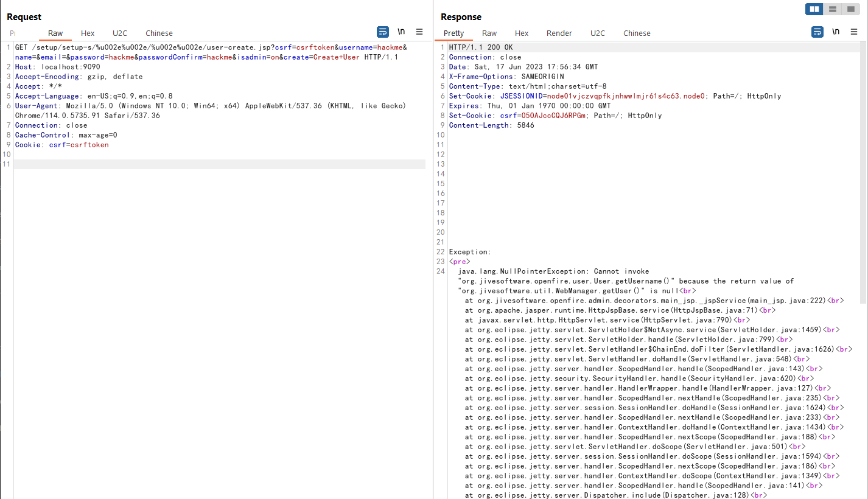Viewport: 868px width, 499px height.
Task: Click the 'java.lang.NullPointerException' message line
Action: (x=626, y=281)
